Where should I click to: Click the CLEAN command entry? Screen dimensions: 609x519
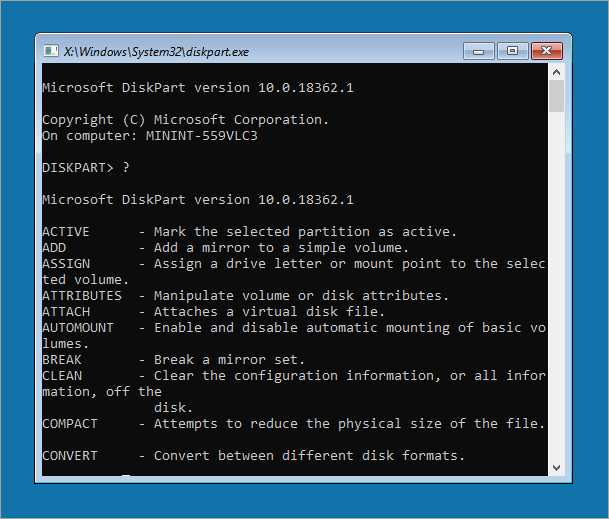(62, 376)
